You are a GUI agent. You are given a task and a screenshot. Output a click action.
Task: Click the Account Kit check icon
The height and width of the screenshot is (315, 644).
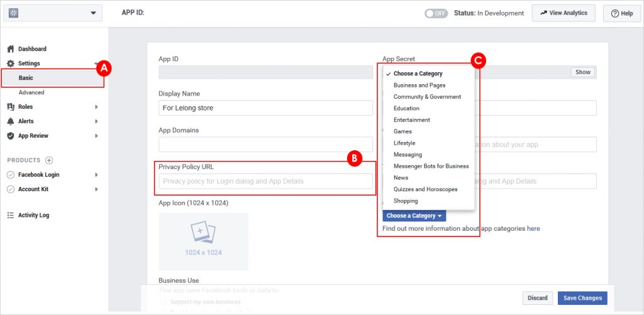[x=11, y=189]
